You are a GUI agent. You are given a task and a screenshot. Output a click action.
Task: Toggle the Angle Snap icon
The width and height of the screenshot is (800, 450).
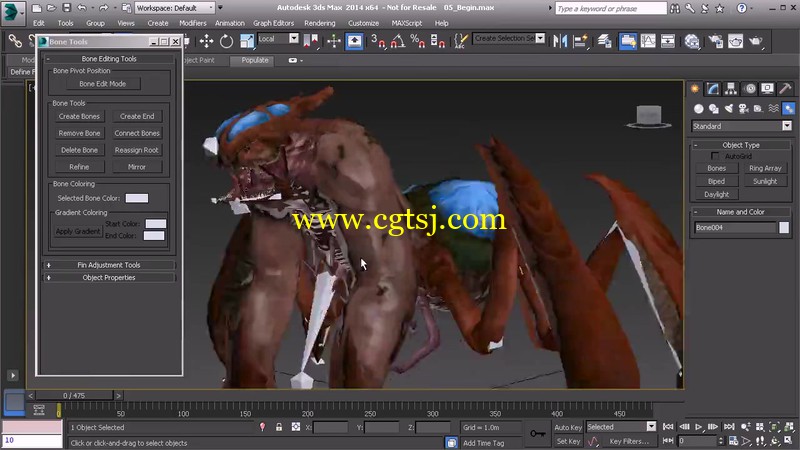(x=398, y=41)
